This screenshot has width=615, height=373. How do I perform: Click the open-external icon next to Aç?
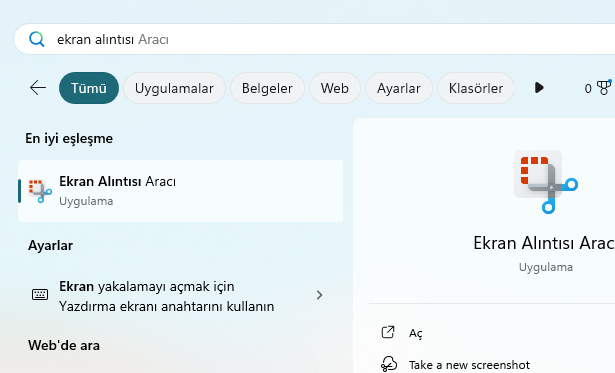tap(388, 332)
